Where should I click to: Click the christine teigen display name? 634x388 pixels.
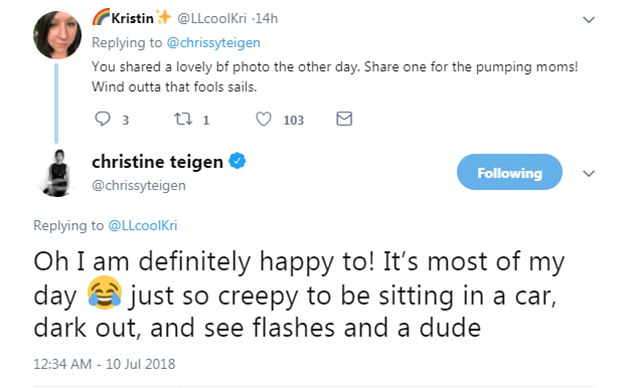point(157,162)
